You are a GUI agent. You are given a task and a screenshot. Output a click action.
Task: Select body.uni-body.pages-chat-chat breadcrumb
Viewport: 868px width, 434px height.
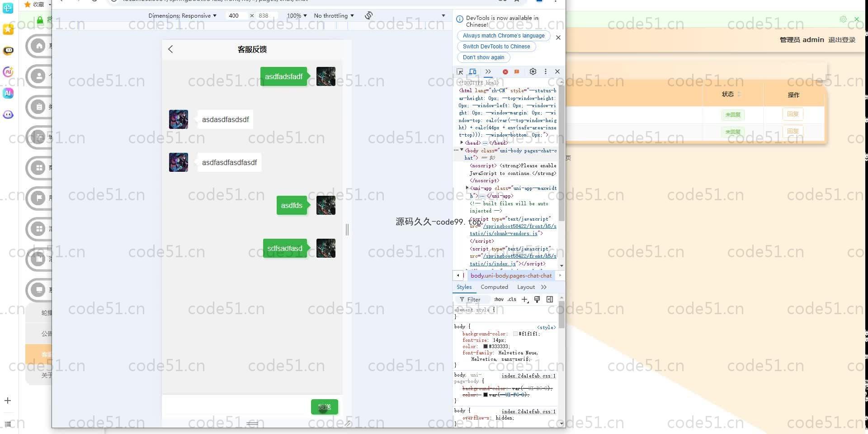[511, 275]
